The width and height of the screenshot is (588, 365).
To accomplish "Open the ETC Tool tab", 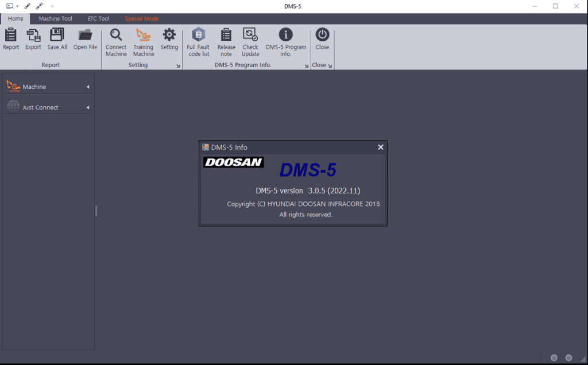I will [x=98, y=19].
